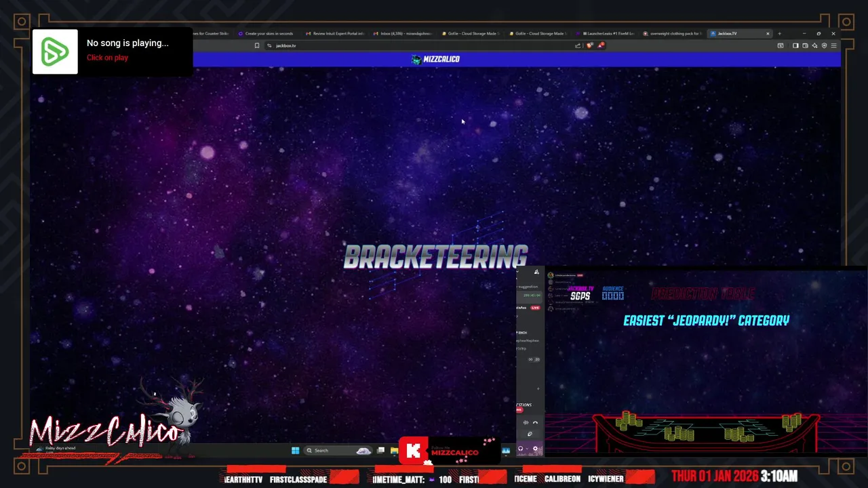Viewport: 868px width, 488px height.
Task: Click the bookmark icon left of address bar
Action: click(x=257, y=45)
